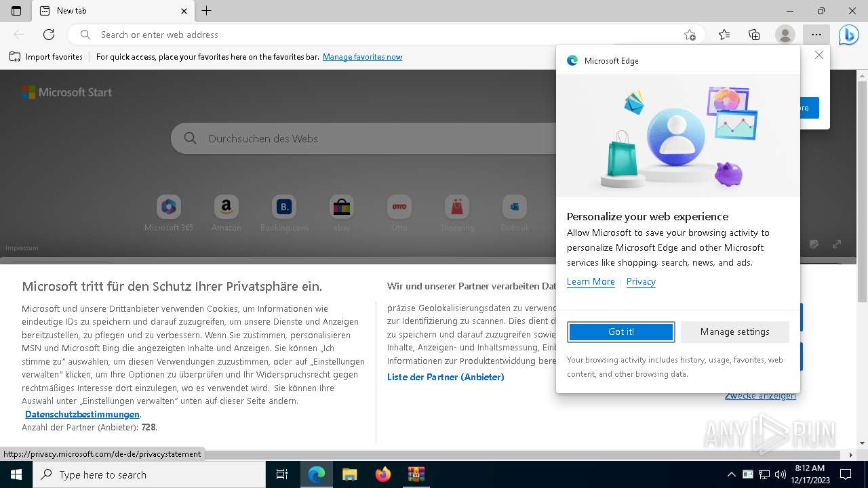The image size is (868, 488).
Task: Click the network tray icon
Action: point(764,474)
